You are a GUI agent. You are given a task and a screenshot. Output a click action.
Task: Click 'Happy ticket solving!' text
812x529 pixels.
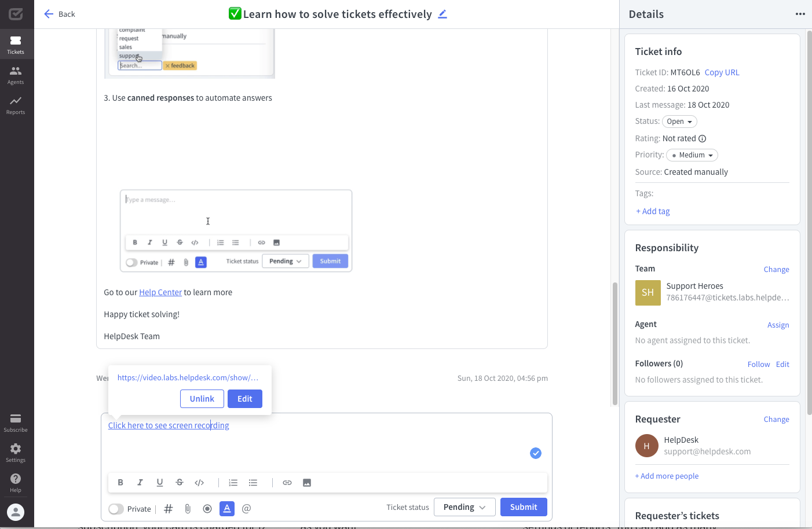[142, 314]
